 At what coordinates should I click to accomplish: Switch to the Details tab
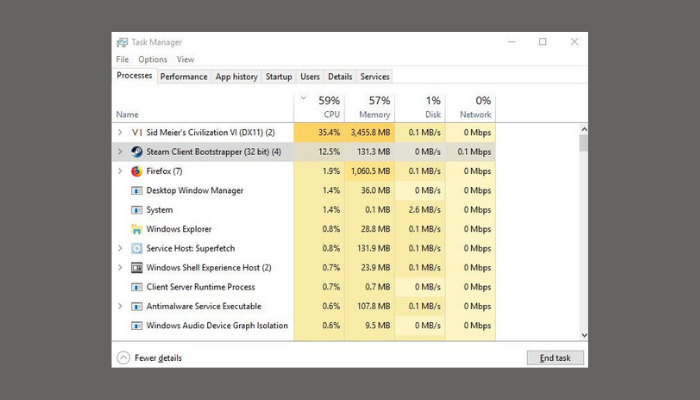pos(340,77)
